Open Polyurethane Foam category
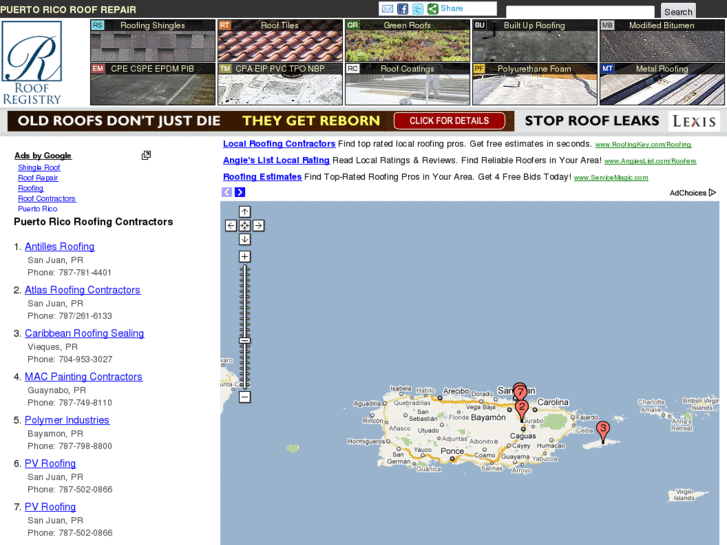This screenshot has height=545, width=727. coord(535,84)
